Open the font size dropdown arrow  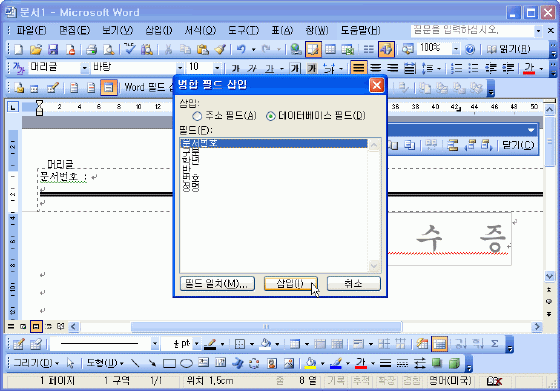click(217, 68)
